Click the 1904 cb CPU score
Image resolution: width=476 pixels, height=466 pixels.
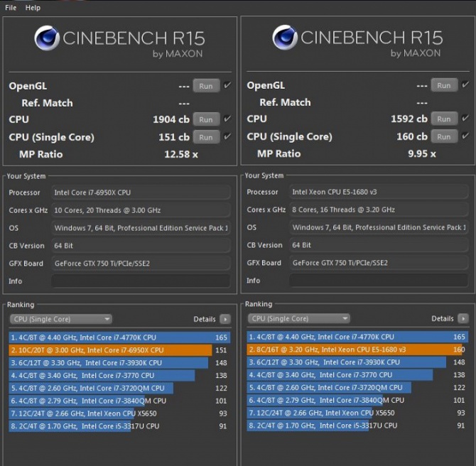pyautogui.click(x=171, y=119)
